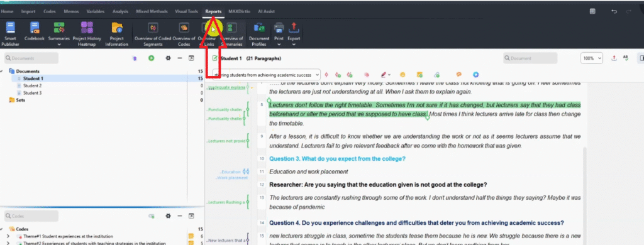Image resolution: width=644 pixels, height=245 pixels.
Task: Switch to the Home tab
Action: [x=7, y=11]
